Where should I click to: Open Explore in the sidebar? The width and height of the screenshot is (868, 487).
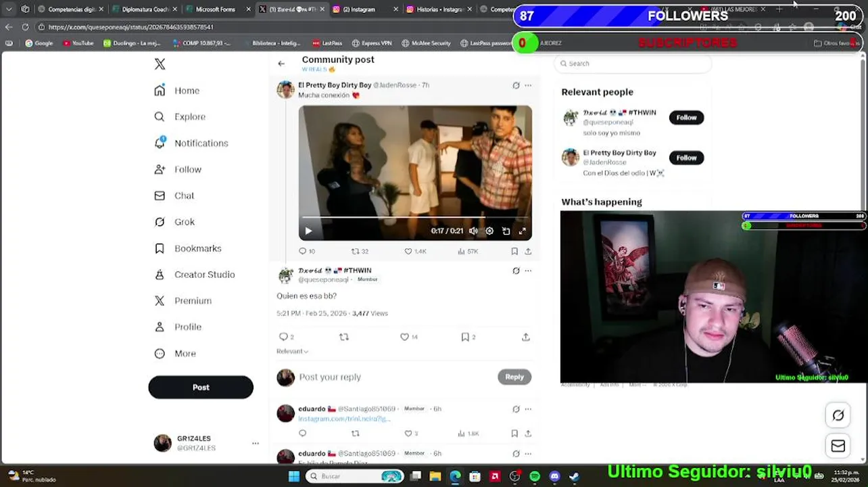click(x=180, y=116)
